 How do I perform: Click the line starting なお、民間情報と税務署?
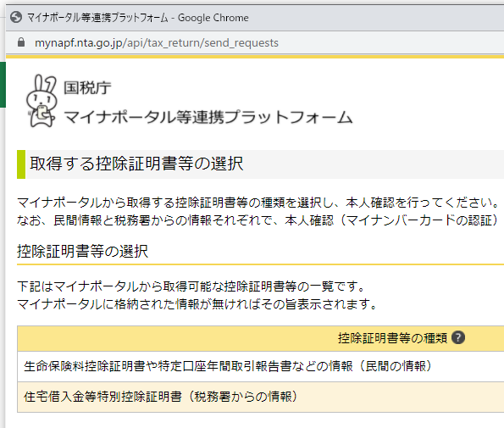pos(258,220)
